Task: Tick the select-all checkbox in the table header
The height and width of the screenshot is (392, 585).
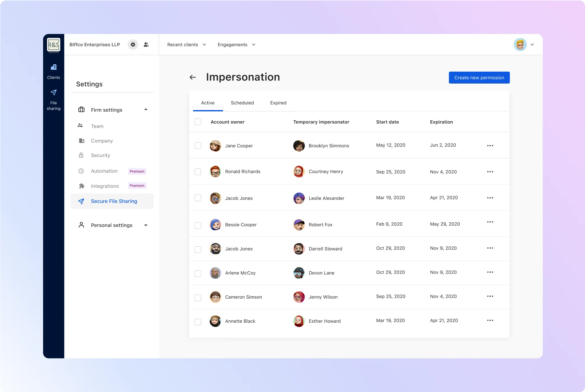Action: click(x=198, y=122)
